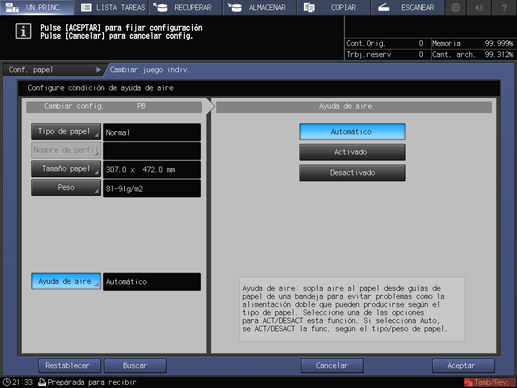
Task: Select the Activado air assist option
Action: pos(352,152)
